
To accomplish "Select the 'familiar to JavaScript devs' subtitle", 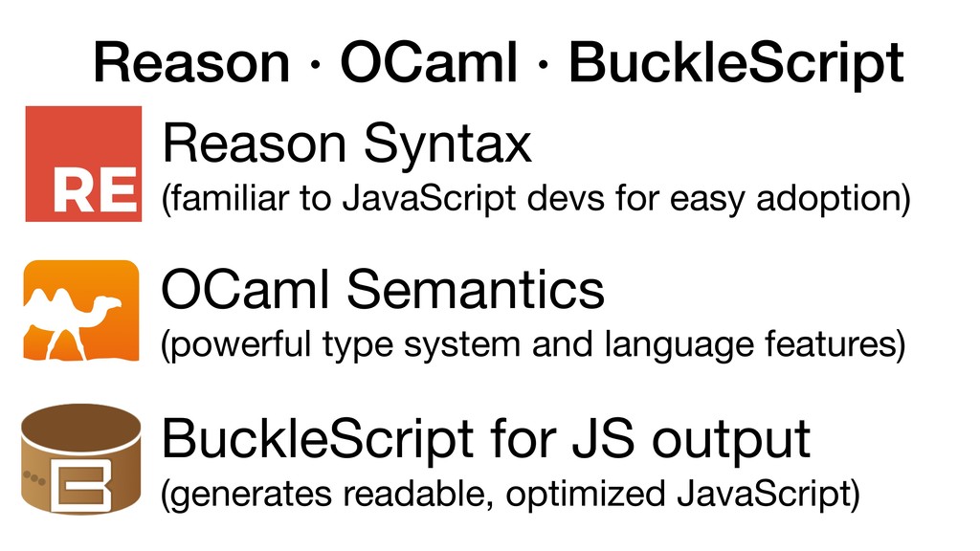I will pyautogui.click(x=536, y=199).
